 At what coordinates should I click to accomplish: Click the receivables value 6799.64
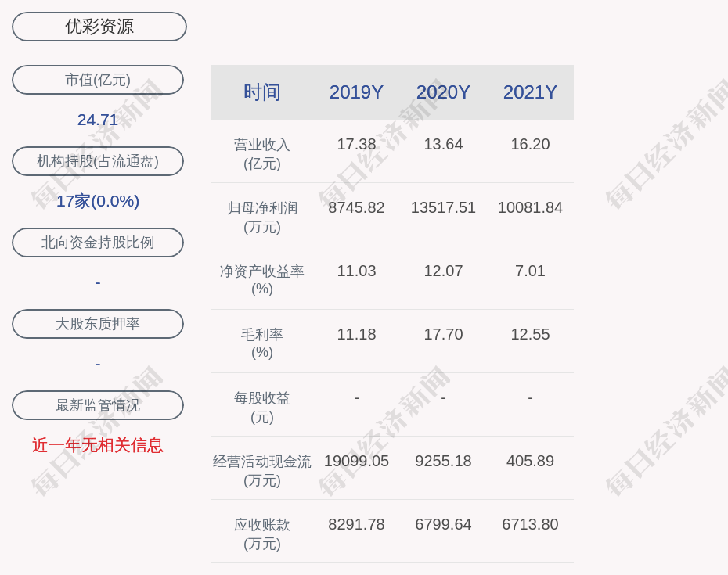[x=443, y=524]
